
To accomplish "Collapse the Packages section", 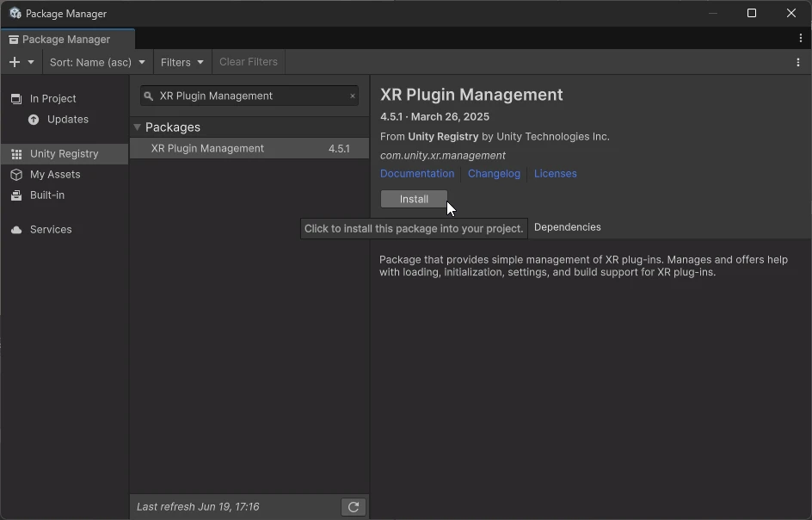I will coord(137,127).
